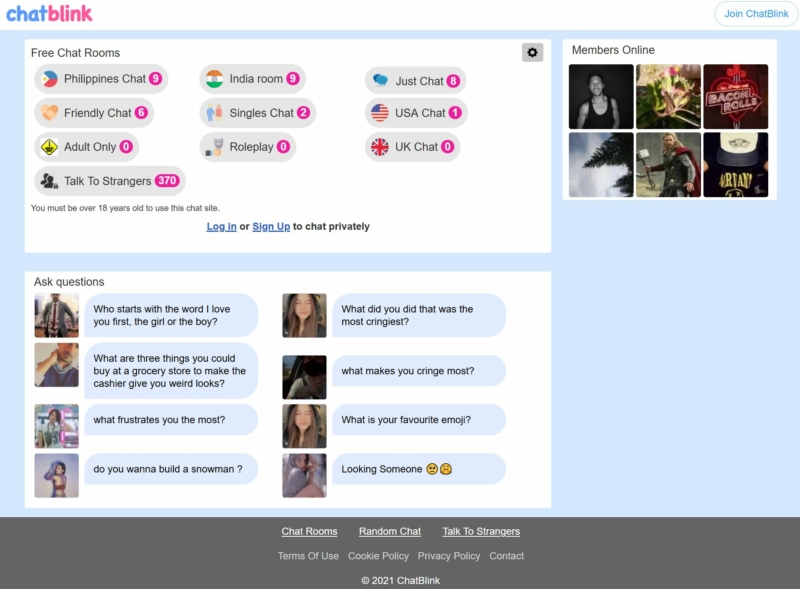
Task: Click the Singles Chat couple icon
Action: pyautogui.click(x=214, y=113)
